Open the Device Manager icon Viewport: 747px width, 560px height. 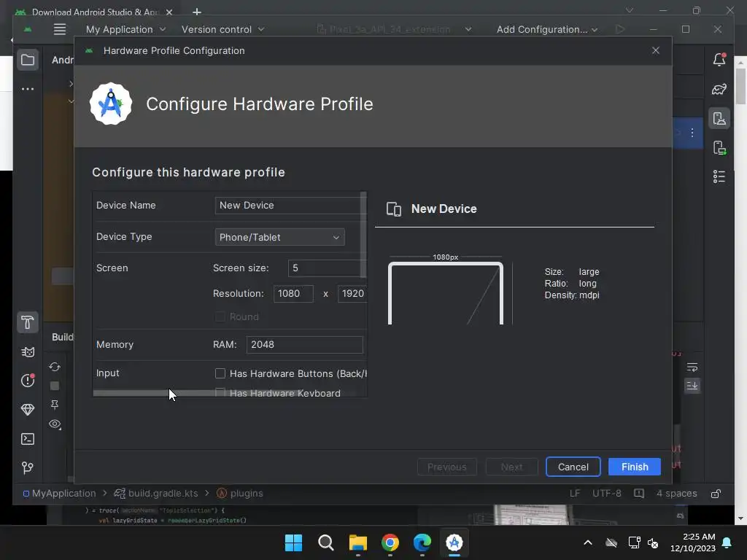coord(719,118)
